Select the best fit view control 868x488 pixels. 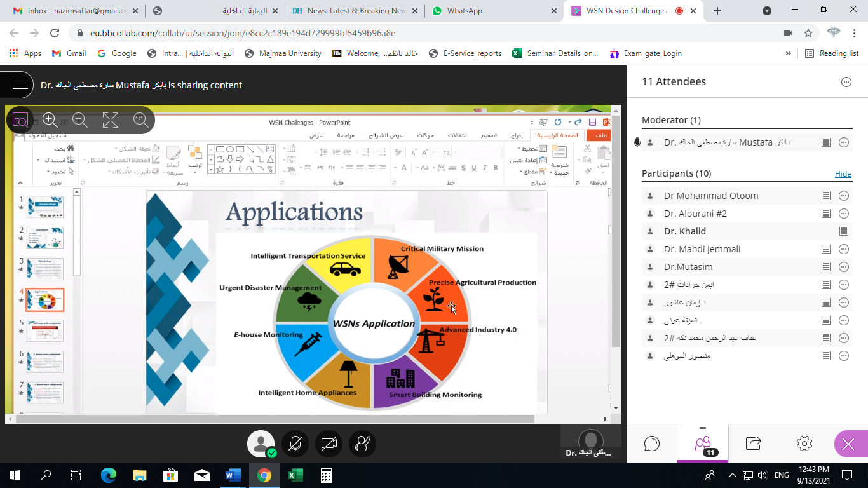20,119
